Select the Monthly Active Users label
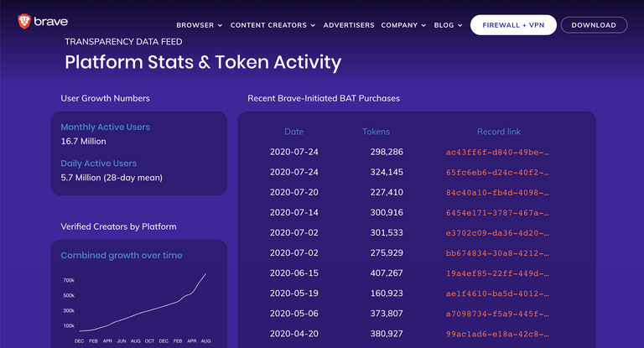 point(105,127)
